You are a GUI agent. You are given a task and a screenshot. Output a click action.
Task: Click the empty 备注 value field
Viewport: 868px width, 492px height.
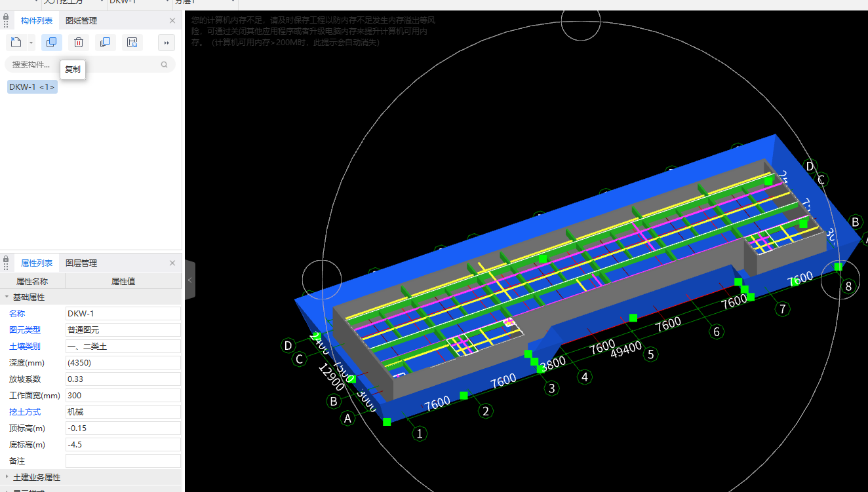[123, 461]
